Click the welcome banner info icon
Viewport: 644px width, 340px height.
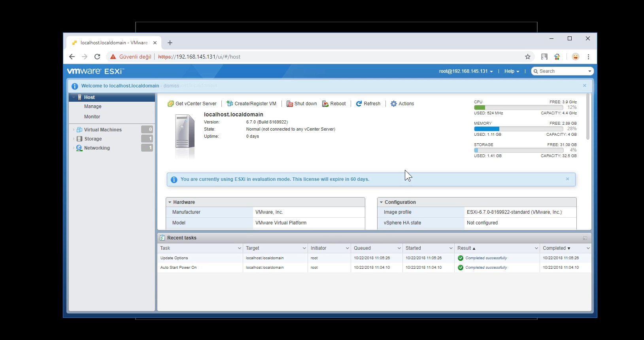point(75,86)
